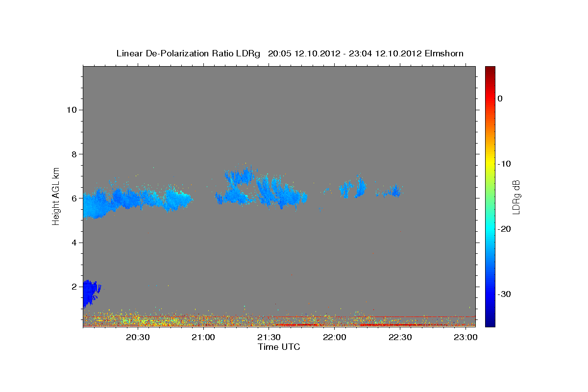The image size is (588, 392).
Task: Click the plot title text 'Linear De-Polarization Ratio LDRg'
Action: click(x=188, y=53)
